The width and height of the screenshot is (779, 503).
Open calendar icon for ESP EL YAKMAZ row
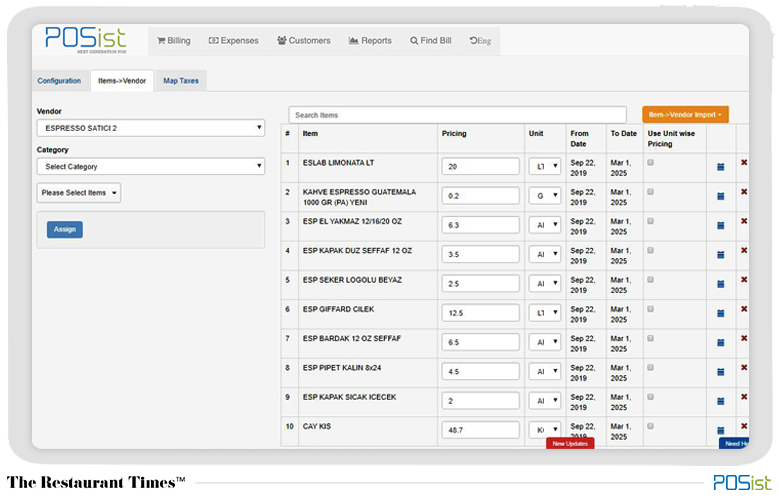(720, 226)
